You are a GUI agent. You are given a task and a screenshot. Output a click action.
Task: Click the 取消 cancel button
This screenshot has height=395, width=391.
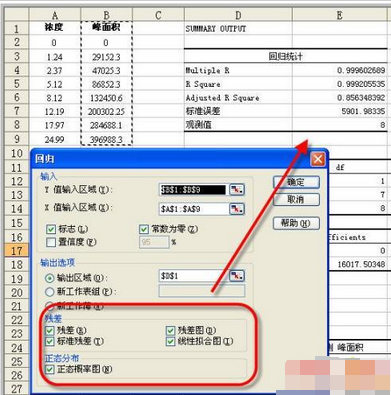296,200
